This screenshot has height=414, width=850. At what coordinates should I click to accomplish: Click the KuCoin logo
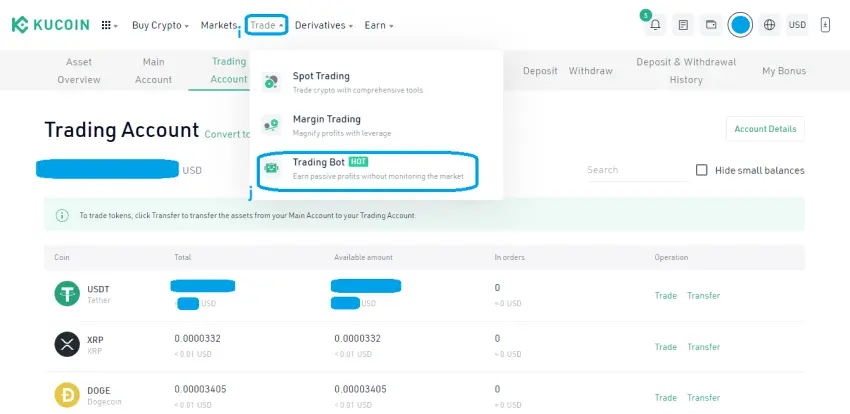click(50, 25)
